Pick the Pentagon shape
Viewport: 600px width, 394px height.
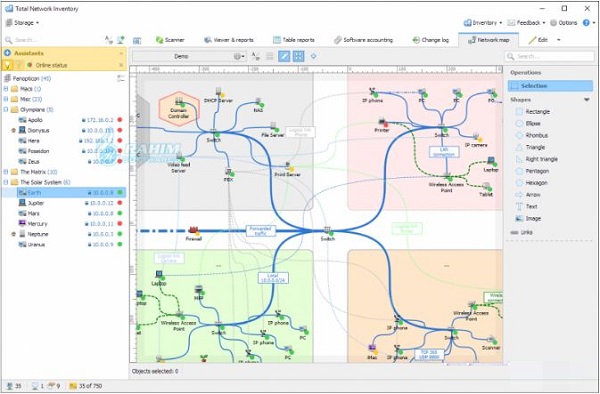coord(532,171)
